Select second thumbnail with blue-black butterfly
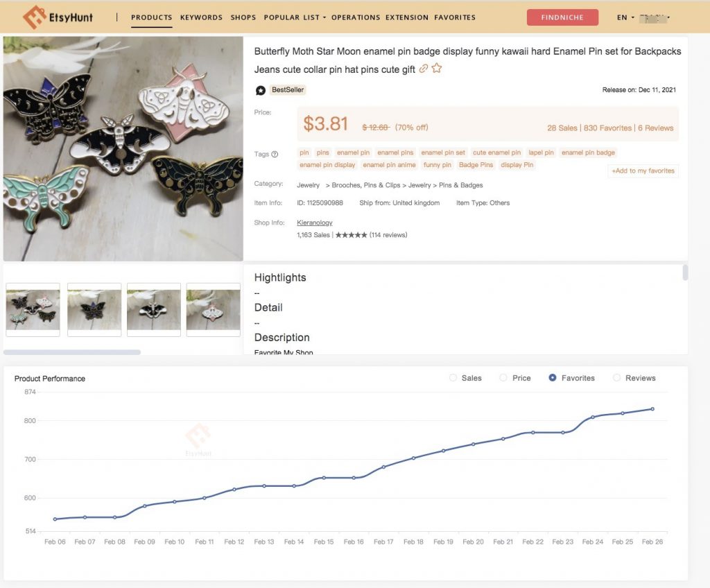This screenshot has width=710, height=588. pyautogui.click(x=94, y=310)
